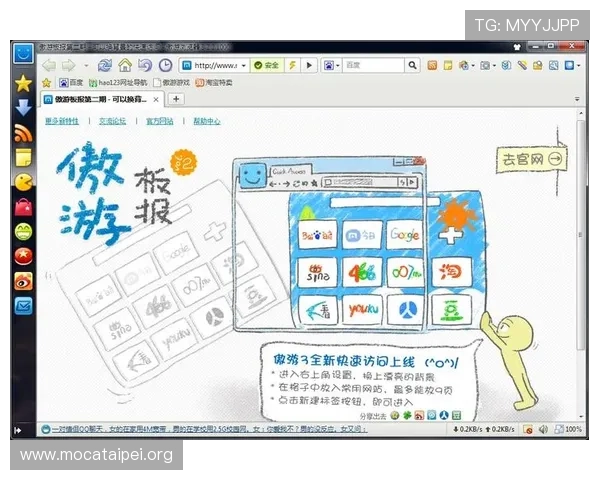Viewport: 600px width, 480px height.
Task: Click the Maxthon smiley logo button
Action: click(x=23, y=53)
